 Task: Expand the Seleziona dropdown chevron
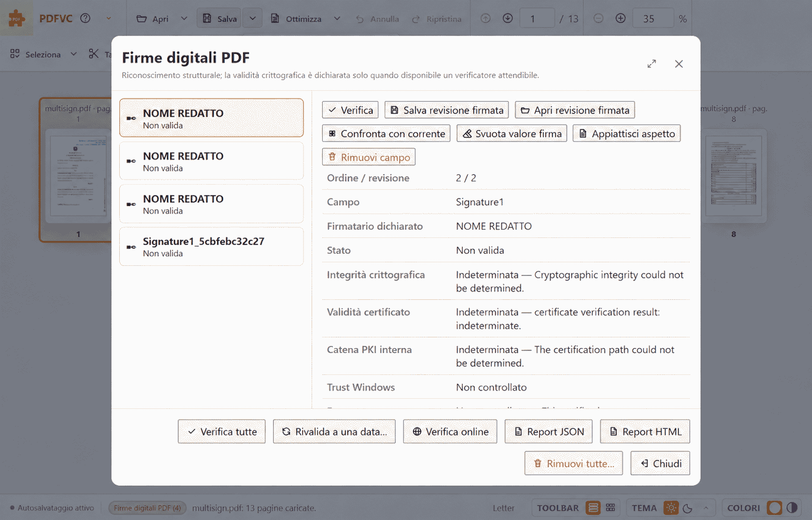[74, 54]
